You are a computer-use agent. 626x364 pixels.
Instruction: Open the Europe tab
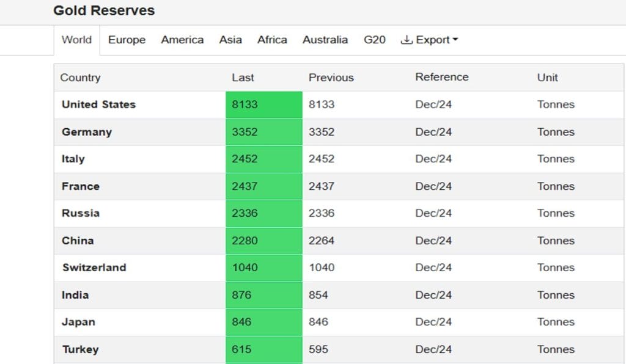(x=127, y=40)
